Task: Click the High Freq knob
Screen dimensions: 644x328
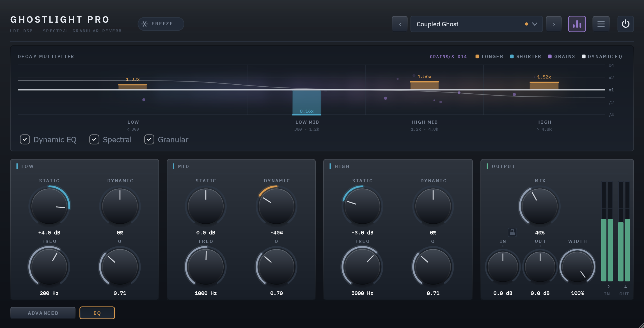Action: pos(362,267)
